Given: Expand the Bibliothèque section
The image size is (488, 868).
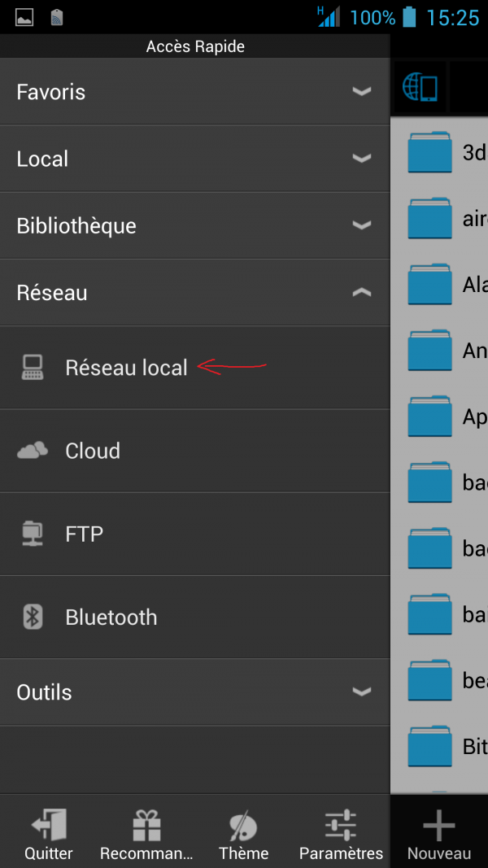Looking at the screenshot, I should (195, 225).
